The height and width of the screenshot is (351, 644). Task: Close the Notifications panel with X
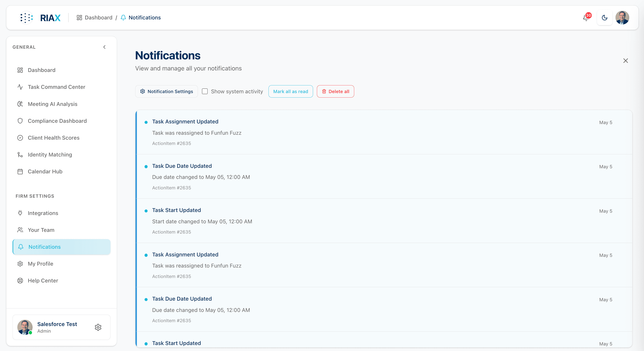(625, 61)
